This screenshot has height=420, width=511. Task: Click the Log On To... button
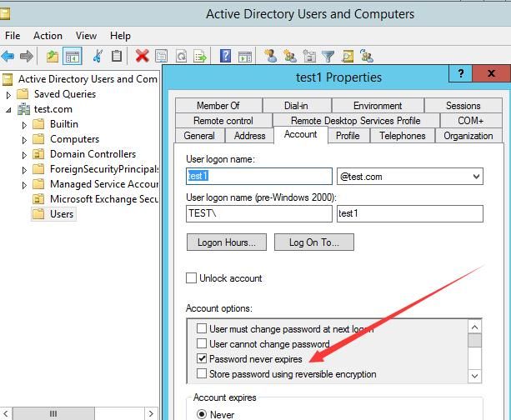(313, 242)
